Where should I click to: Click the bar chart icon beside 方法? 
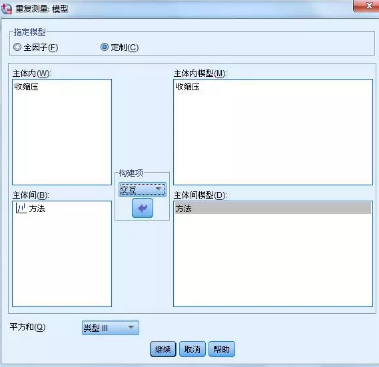click(21, 209)
